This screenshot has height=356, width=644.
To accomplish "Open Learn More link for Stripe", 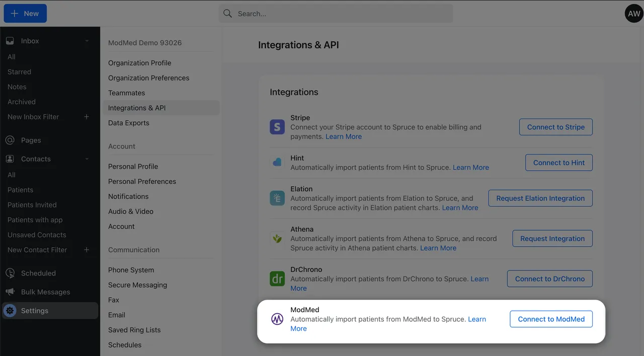I will click(x=344, y=136).
